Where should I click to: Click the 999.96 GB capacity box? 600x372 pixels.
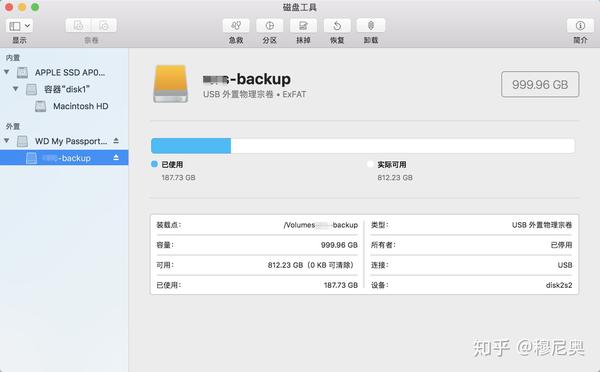click(540, 84)
